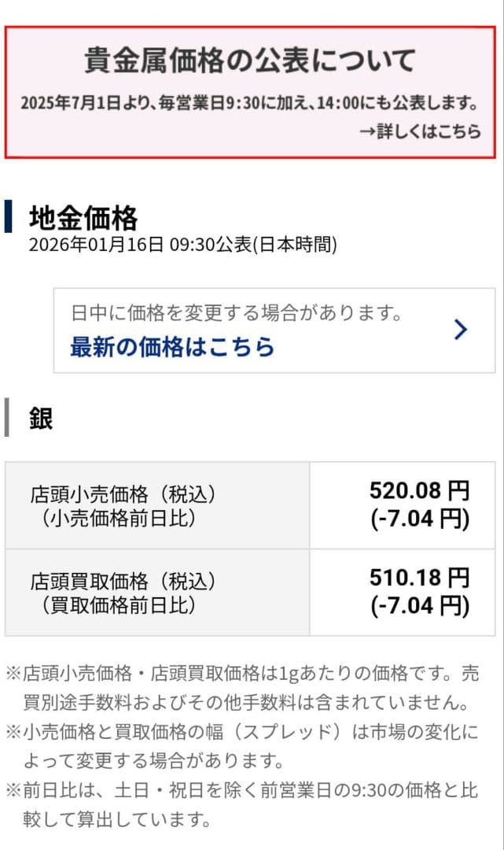Click the gray bar beside 銀 heading
504x850 pixels.
tap(7, 418)
